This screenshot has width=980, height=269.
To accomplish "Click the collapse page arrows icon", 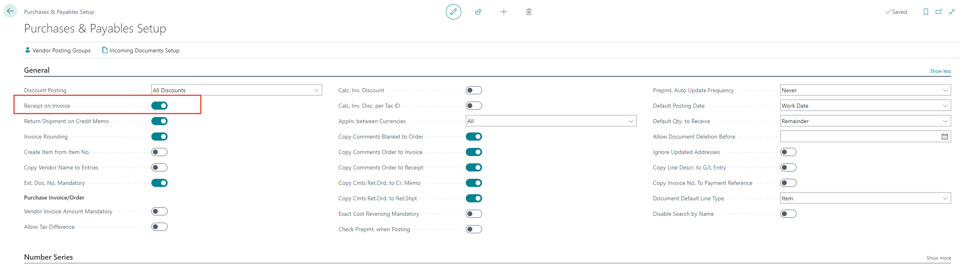I will (x=952, y=12).
